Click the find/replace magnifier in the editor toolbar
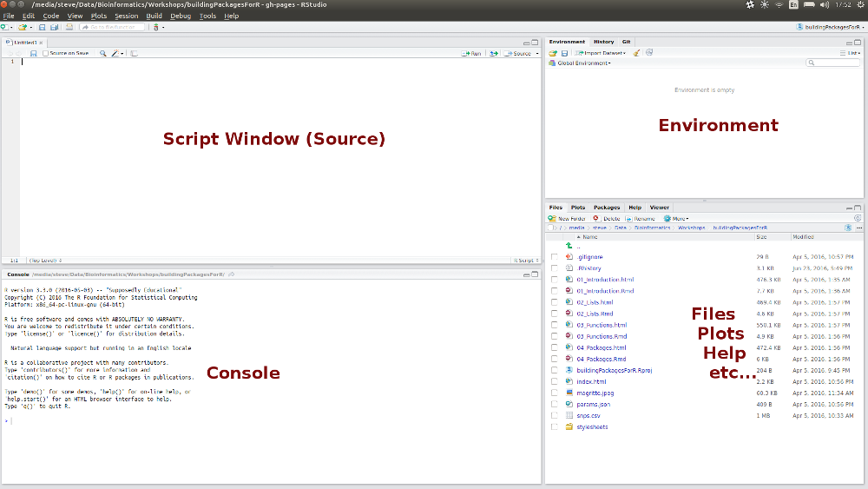Image resolution: width=868 pixels, height=489 pixels. (x=102, y=54)
